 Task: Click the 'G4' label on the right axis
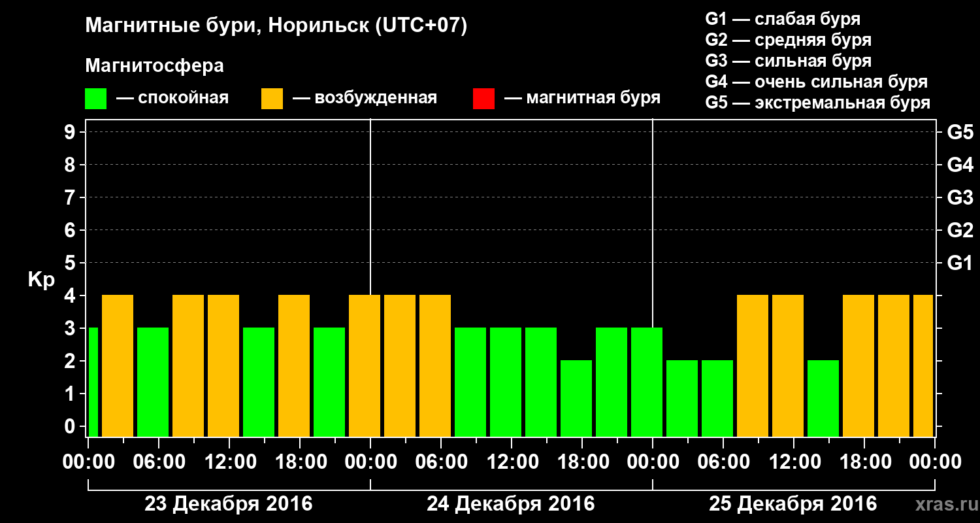pyautogui.click(x=960, y=165)
